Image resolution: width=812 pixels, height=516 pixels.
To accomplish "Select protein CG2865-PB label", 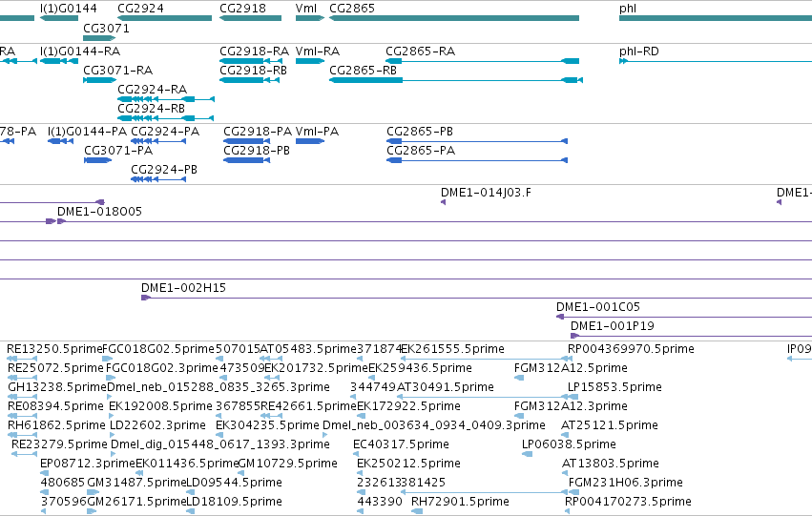I will pos(420,132).
